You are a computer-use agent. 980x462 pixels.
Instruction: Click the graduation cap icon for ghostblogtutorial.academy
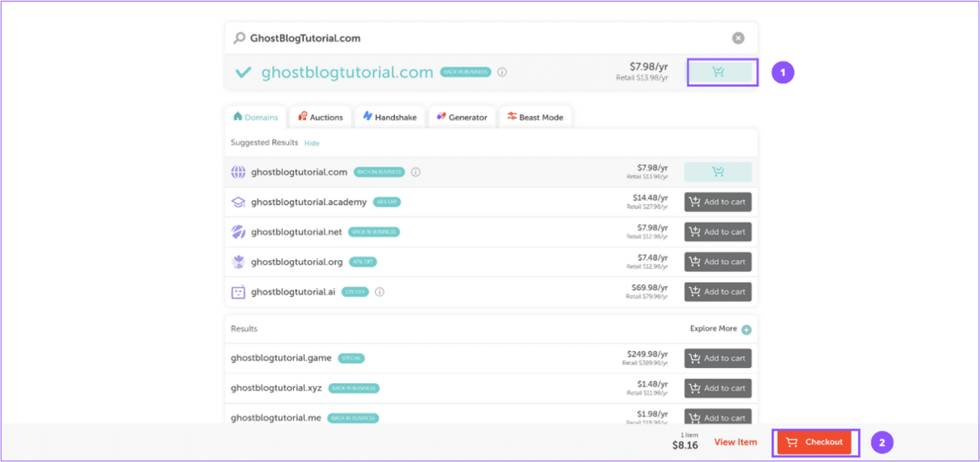238,202
